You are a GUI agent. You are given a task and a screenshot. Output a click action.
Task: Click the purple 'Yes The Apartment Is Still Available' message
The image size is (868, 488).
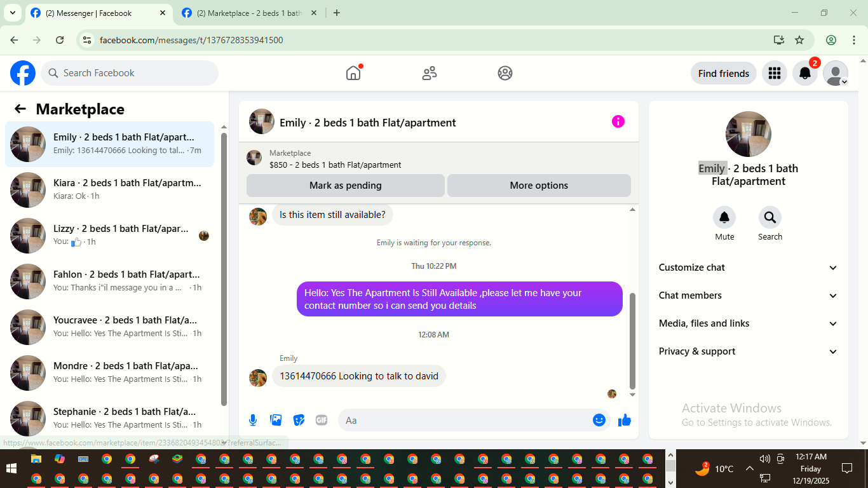(459, 299)
